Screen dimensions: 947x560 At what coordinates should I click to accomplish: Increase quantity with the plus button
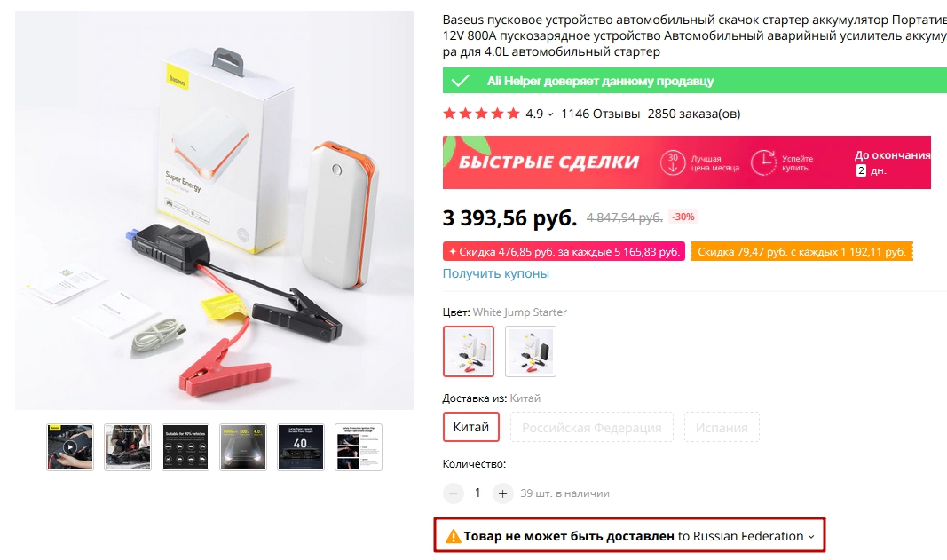point(502,493)
